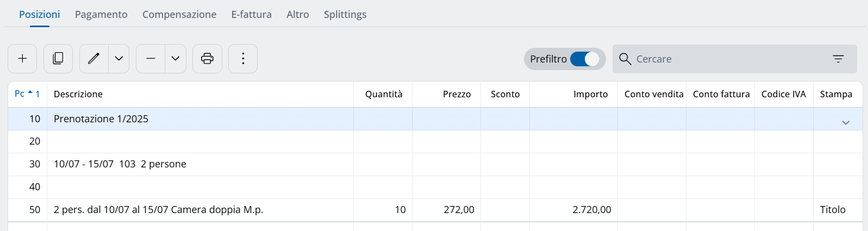This screenshot has width=868, height=231.
Task: Click the magnifying glass search icon
Action: click(625, 59)
